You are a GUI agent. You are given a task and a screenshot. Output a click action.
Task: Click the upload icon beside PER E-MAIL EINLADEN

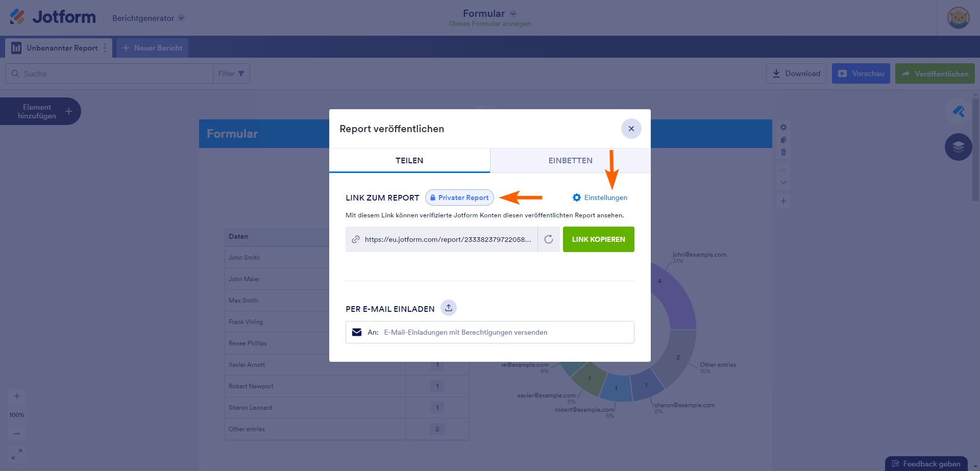[449, 308]
